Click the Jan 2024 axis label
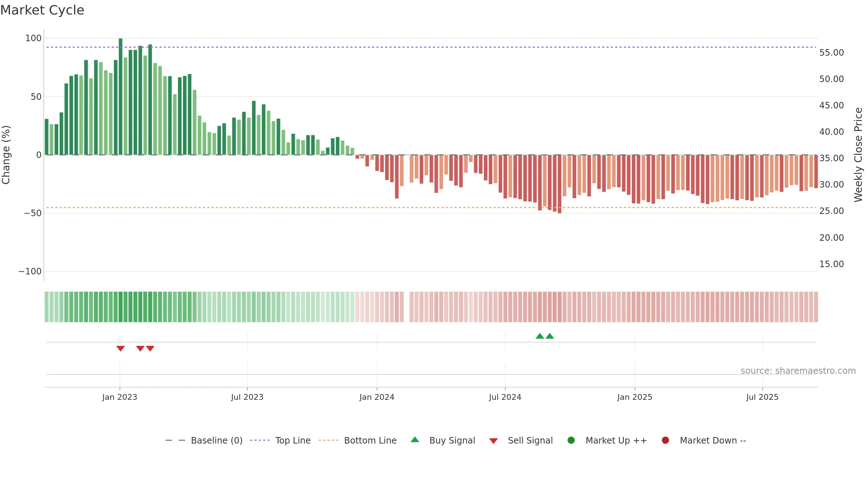Viewport: 868px width, 488px height. (x=377, y=397)
